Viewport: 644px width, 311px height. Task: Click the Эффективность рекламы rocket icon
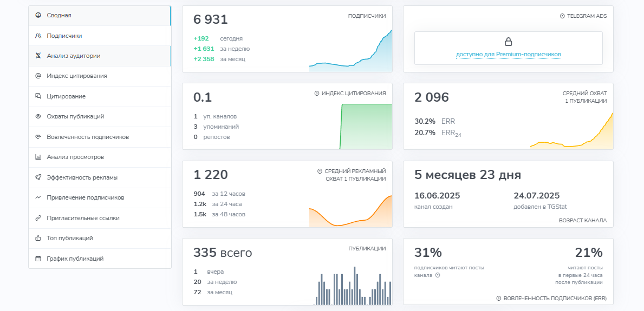click(x=38, y=177)
